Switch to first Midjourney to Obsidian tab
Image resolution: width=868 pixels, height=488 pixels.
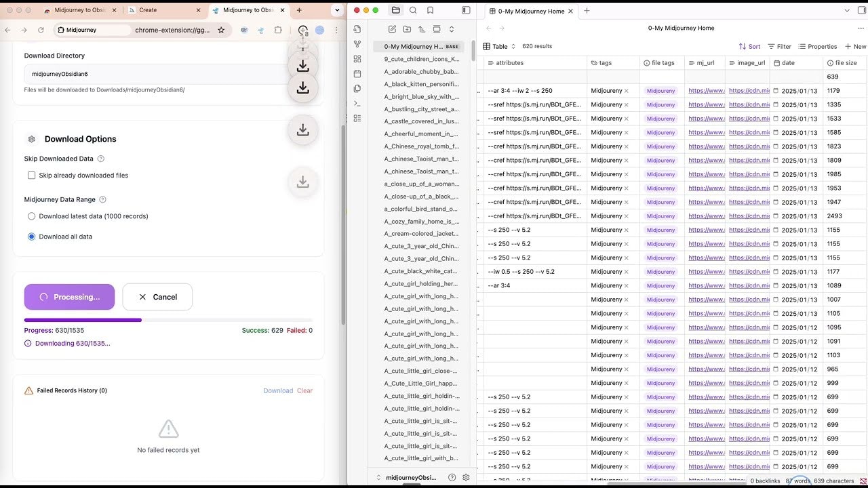point(78,10)
